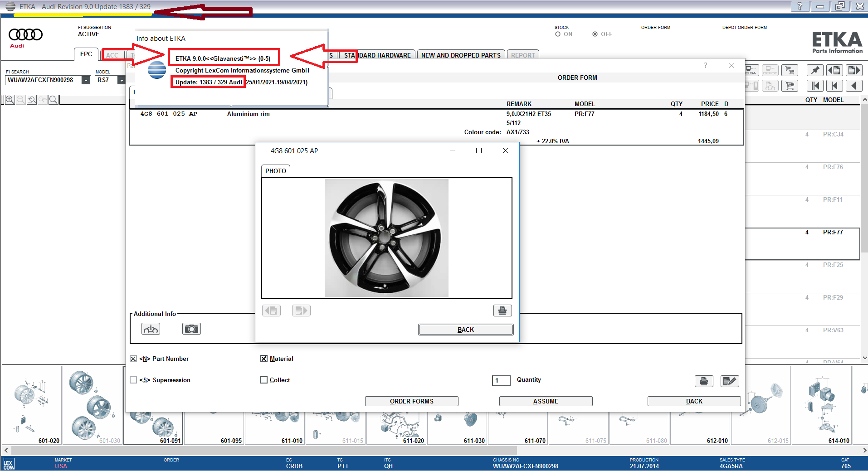Close the order form dialog
868x471 pixels.
(x=731, y=65)
